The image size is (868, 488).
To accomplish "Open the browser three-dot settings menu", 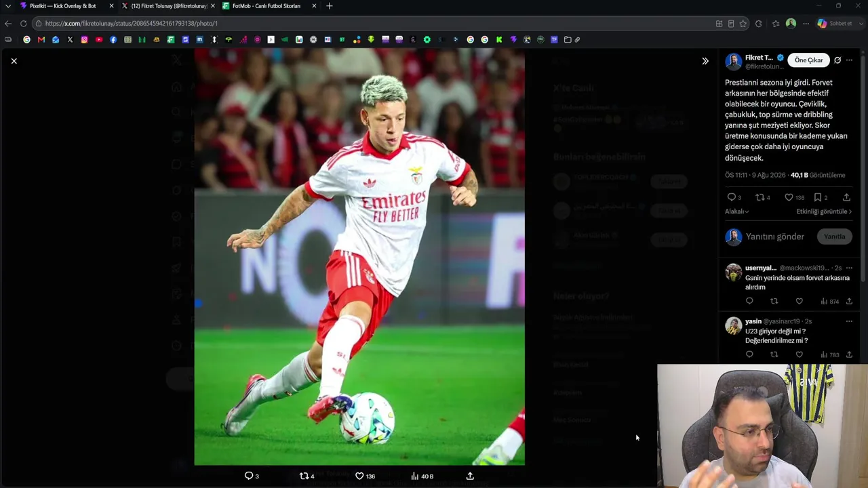I will click(x=806, y=23).
